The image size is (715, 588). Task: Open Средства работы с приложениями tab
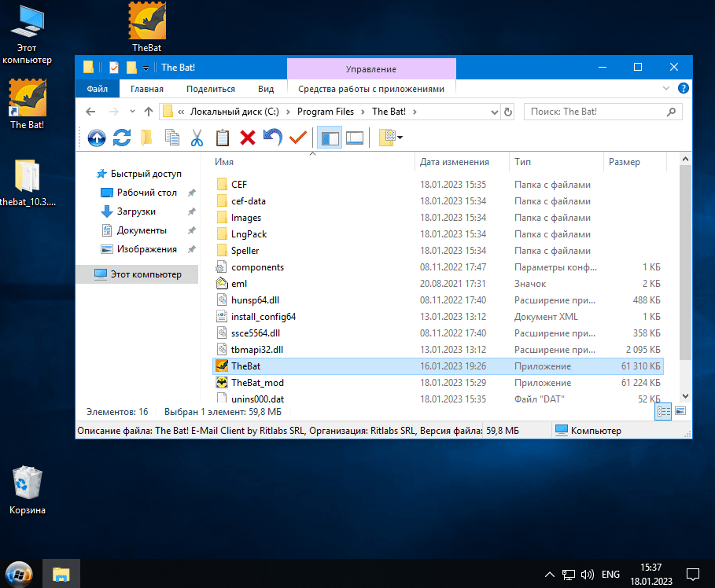[371, 89]
